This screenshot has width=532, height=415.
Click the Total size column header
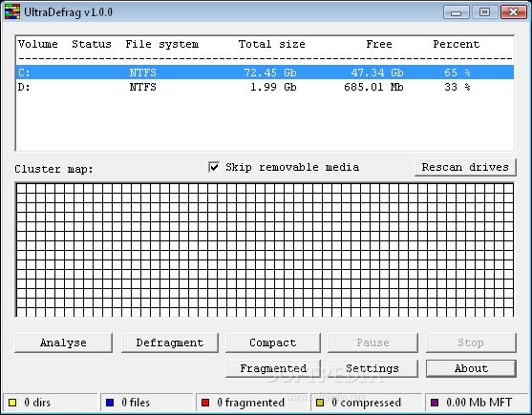[x=272, y=44]
